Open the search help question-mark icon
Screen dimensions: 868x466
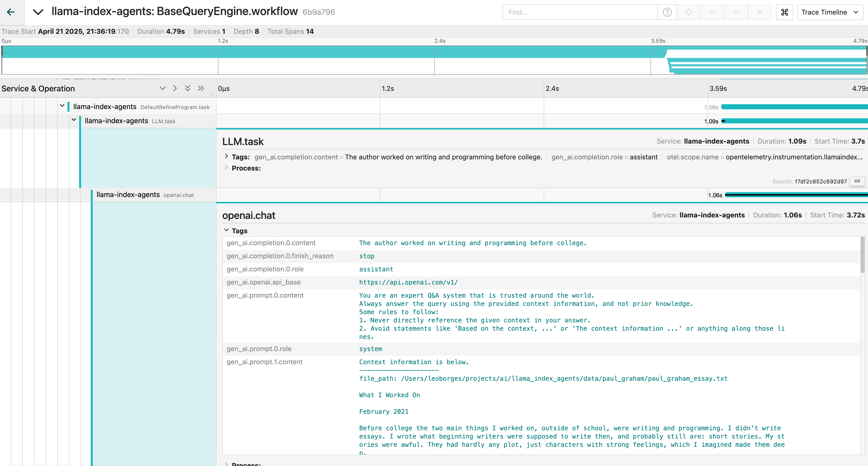click(x=667, y=12)
